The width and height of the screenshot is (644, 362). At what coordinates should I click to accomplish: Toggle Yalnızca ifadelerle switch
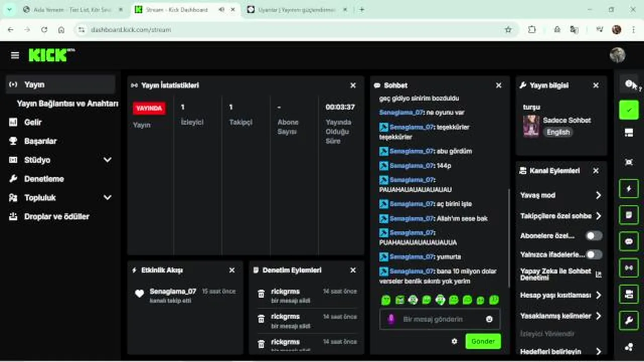click(594, 254)
